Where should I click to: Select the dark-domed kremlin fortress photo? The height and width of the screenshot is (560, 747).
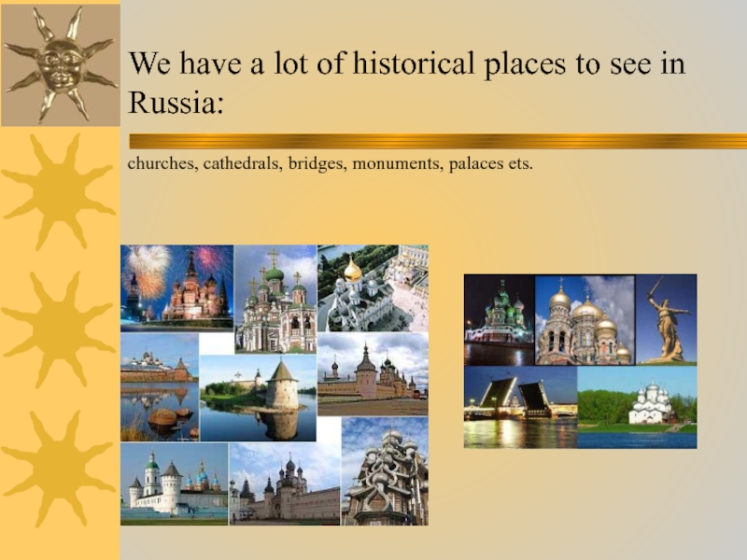[x=285, y=483]
